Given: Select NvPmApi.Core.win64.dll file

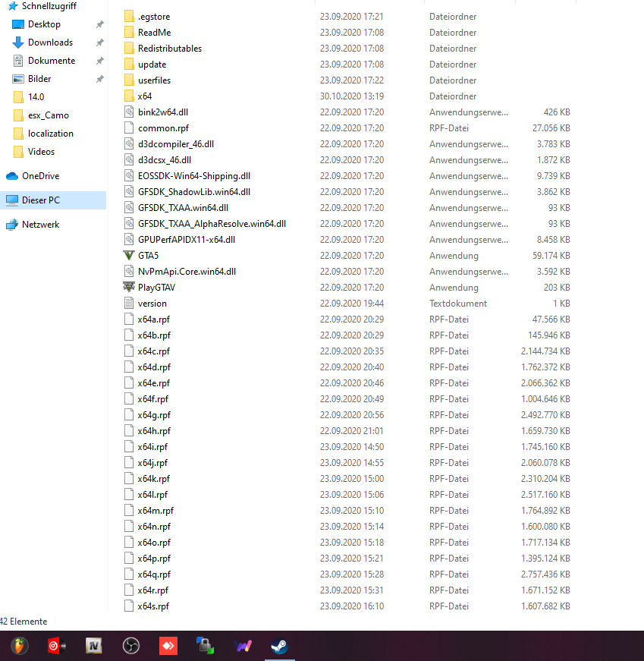Looking at the screenshot, I should (x=187, y=272).
